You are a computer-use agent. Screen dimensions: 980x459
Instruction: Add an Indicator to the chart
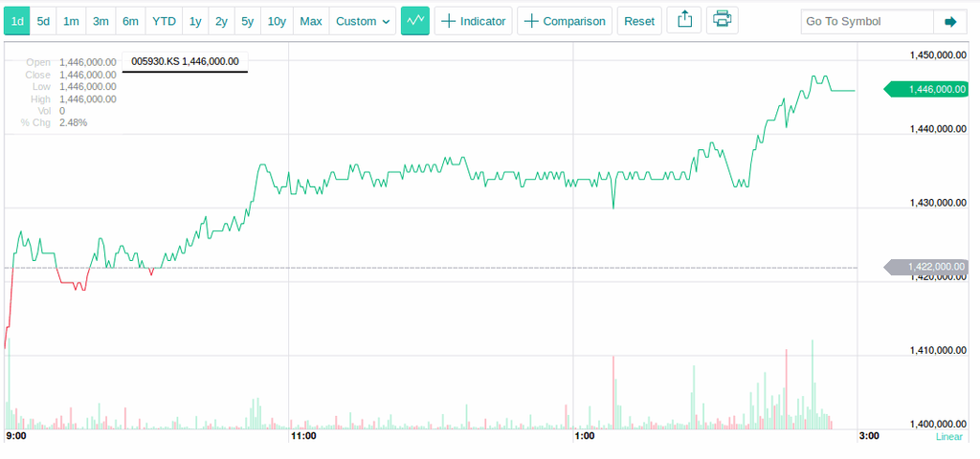pos(473,21)
